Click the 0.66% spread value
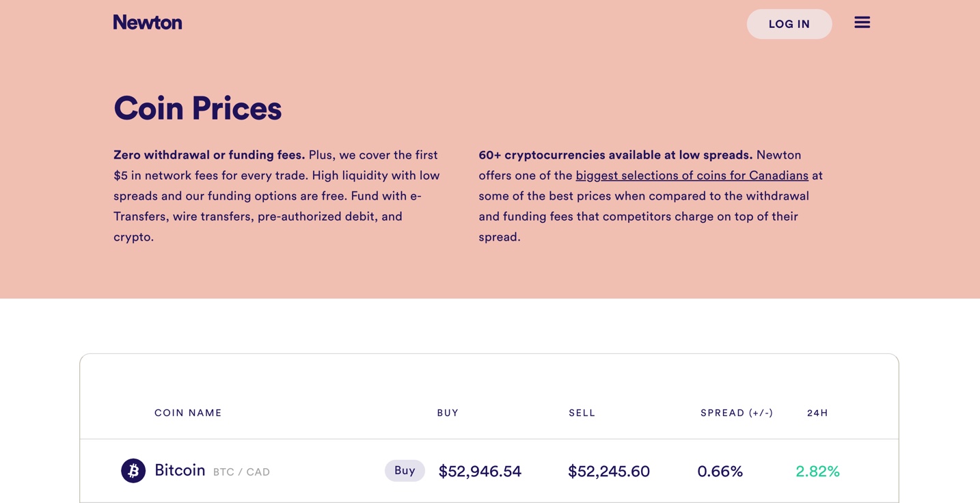The image size is (980, 503). point(720,472)
